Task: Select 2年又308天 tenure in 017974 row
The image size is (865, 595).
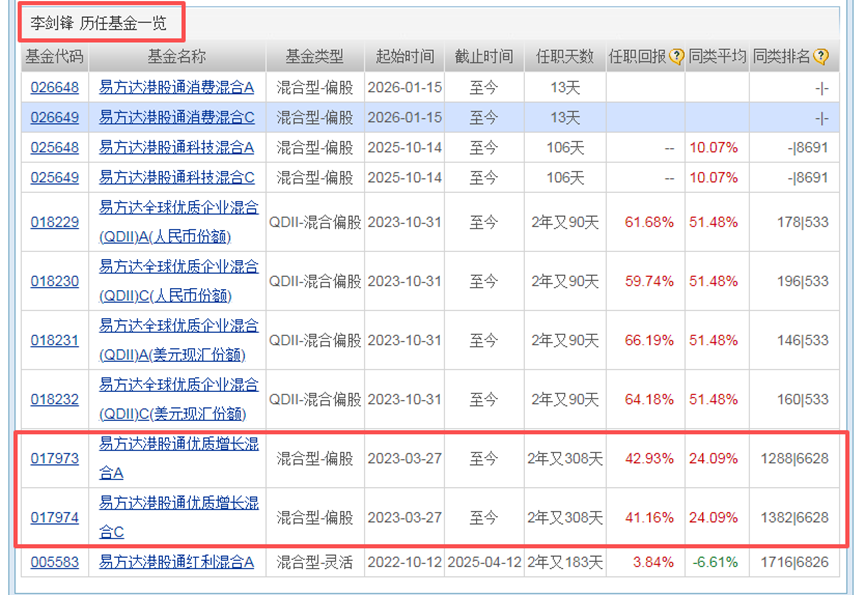Action: [x=565, y=518]
